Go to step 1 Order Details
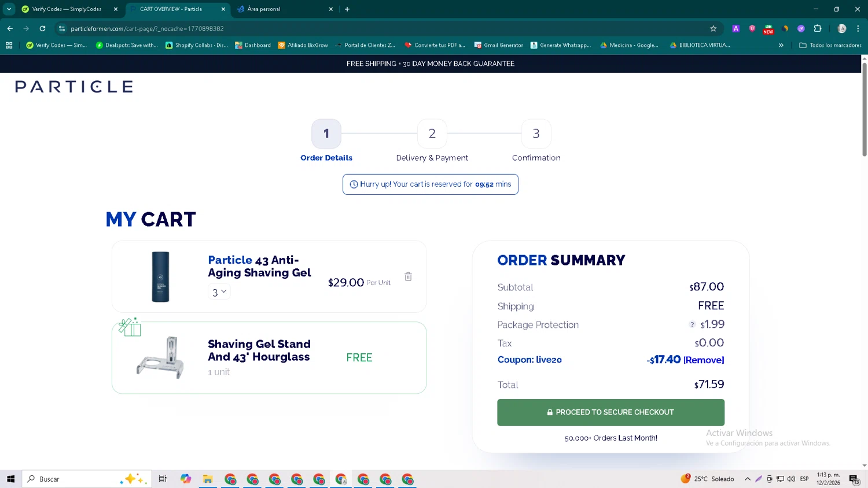The height and width of the screenshot is (488, 868). point(326,141)
